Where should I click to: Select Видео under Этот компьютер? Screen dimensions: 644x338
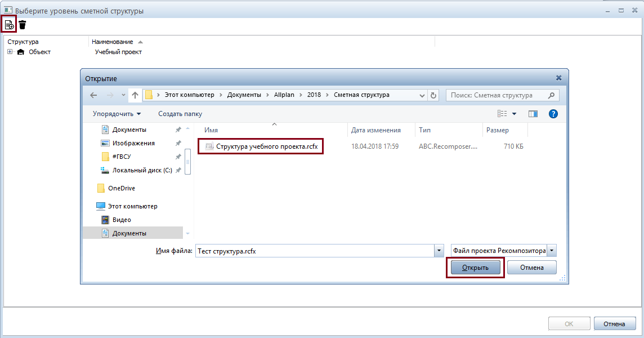pyautogui.click(x=122, y=220)
